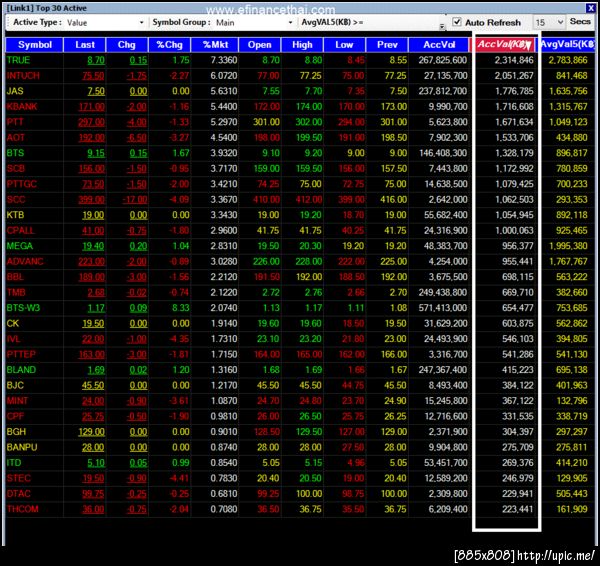Sort by the AccVol column header
600x566 pixels.
click(439, 45)
